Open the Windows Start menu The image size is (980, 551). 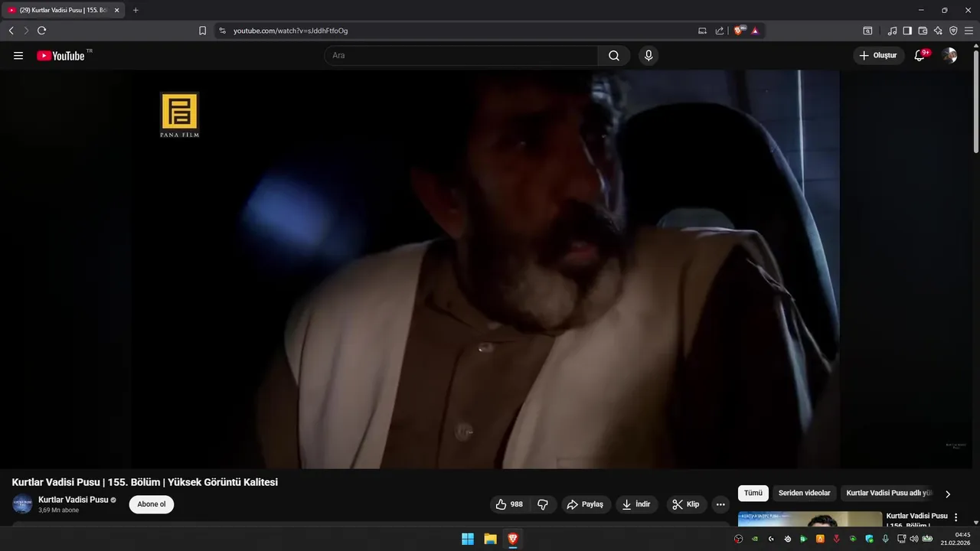click(x=468, y=539)
